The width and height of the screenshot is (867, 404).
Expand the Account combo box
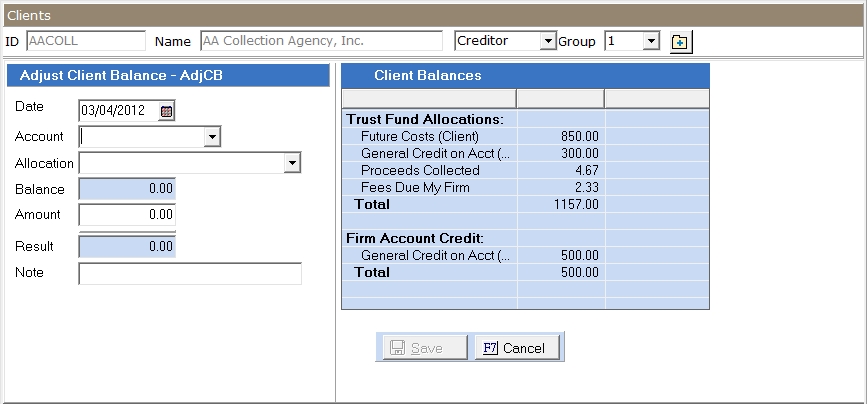[x=211, y=137]
